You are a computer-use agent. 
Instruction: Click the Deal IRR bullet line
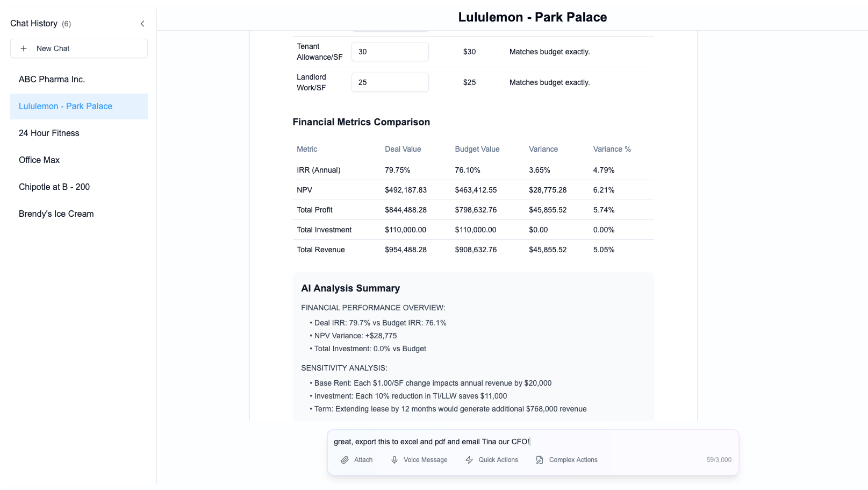click(x=378, y=323)
